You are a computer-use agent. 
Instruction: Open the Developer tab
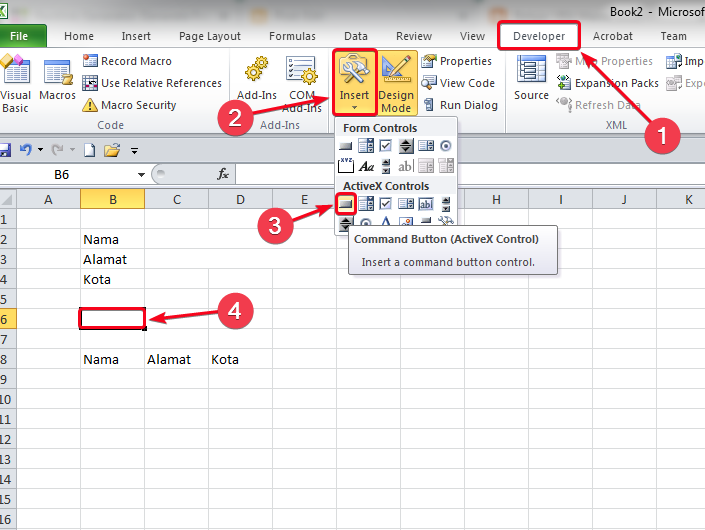point(539,36)
